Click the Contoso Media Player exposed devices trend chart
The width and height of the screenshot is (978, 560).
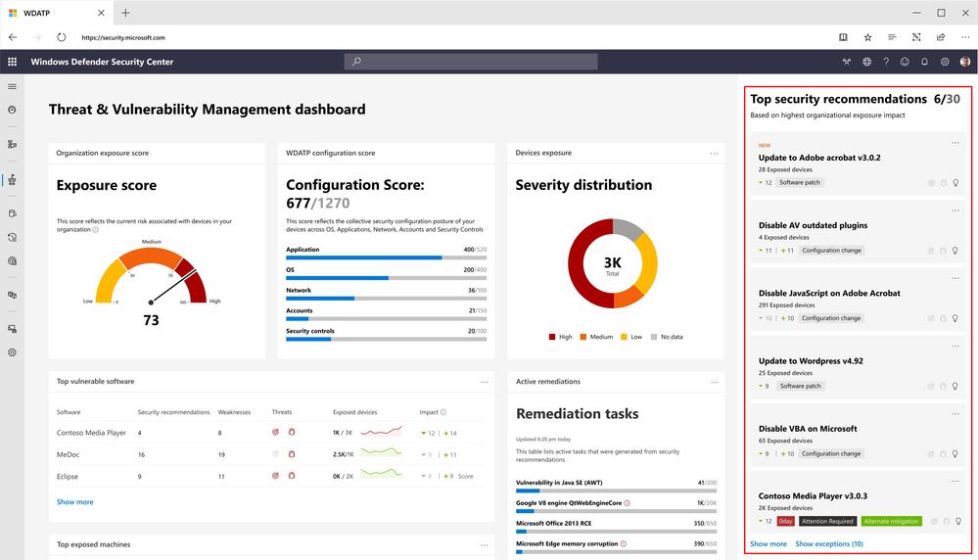coord(381,431)
